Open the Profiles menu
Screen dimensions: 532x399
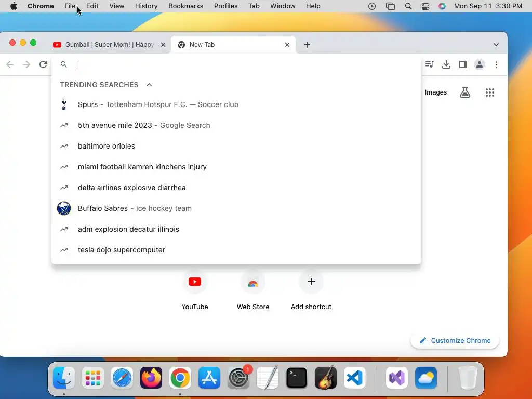[x=225, y=6]
